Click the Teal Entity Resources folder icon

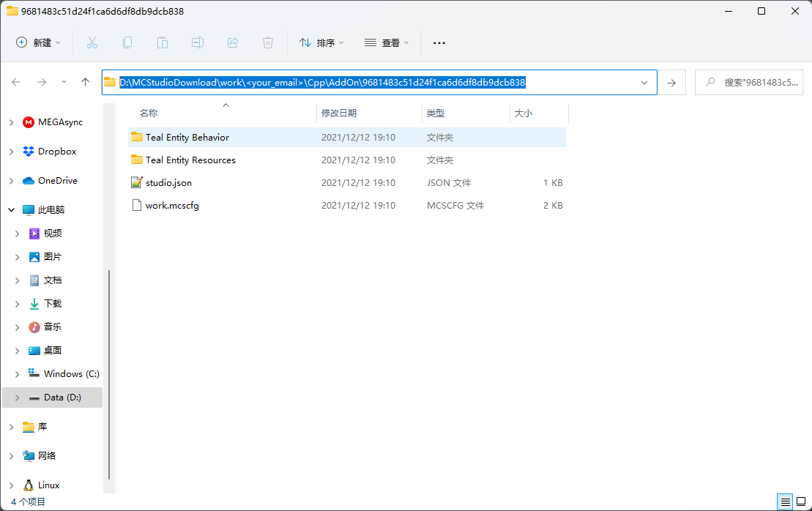click(x=137, y=160)
